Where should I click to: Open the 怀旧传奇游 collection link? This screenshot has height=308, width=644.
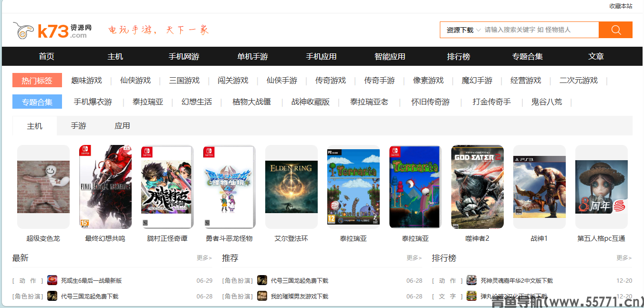tap(431, 102)
